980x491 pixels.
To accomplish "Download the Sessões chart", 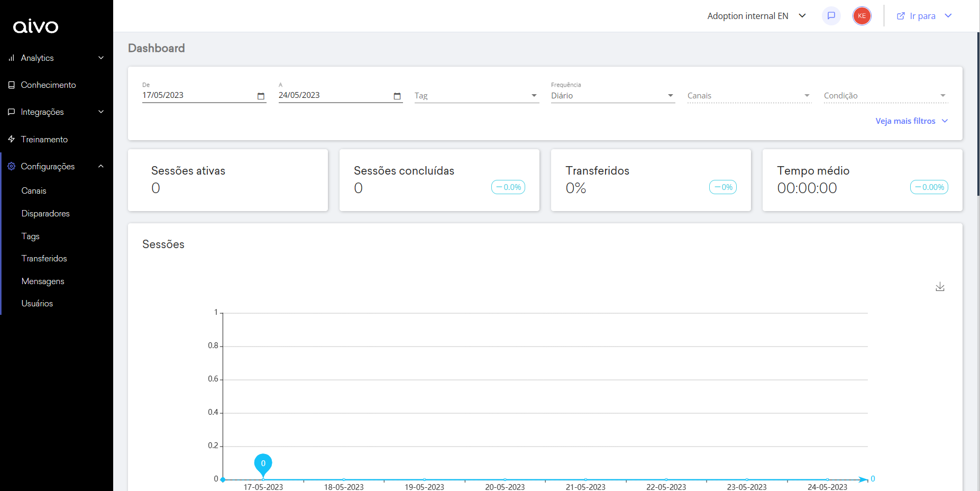I will click(940, 287).
